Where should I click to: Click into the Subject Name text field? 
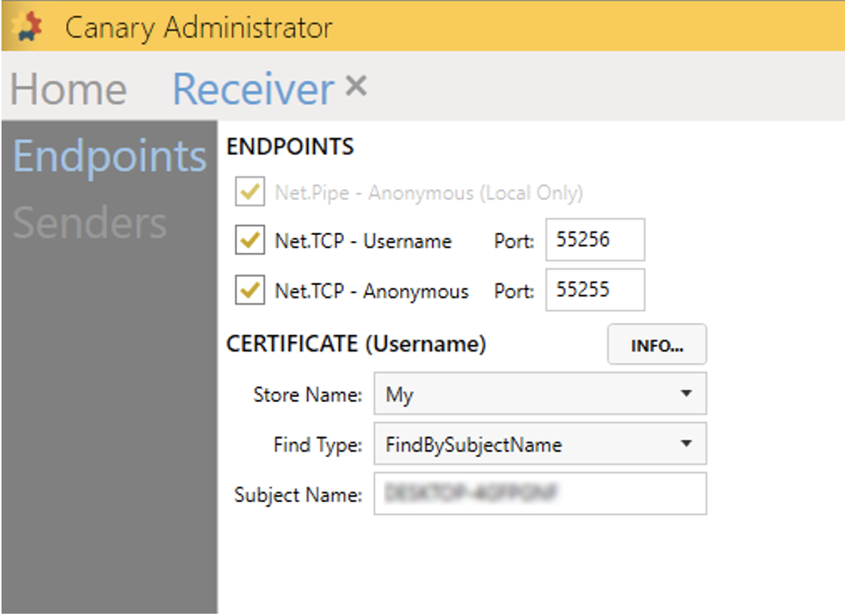[x=540, y=494]
